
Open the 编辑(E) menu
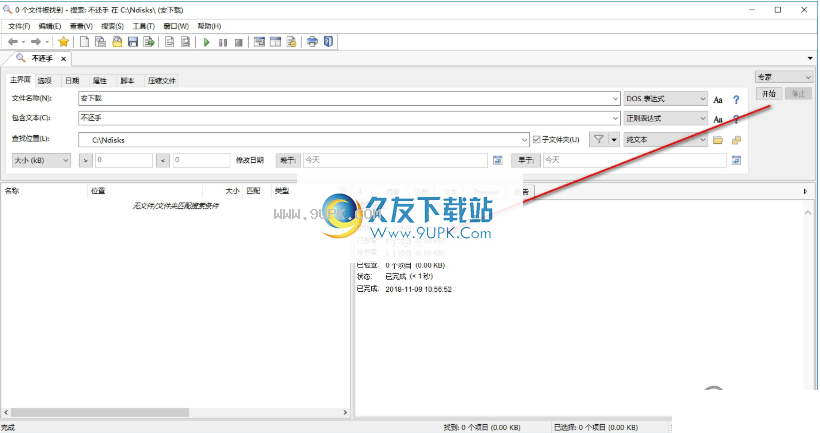coord(50,26)
